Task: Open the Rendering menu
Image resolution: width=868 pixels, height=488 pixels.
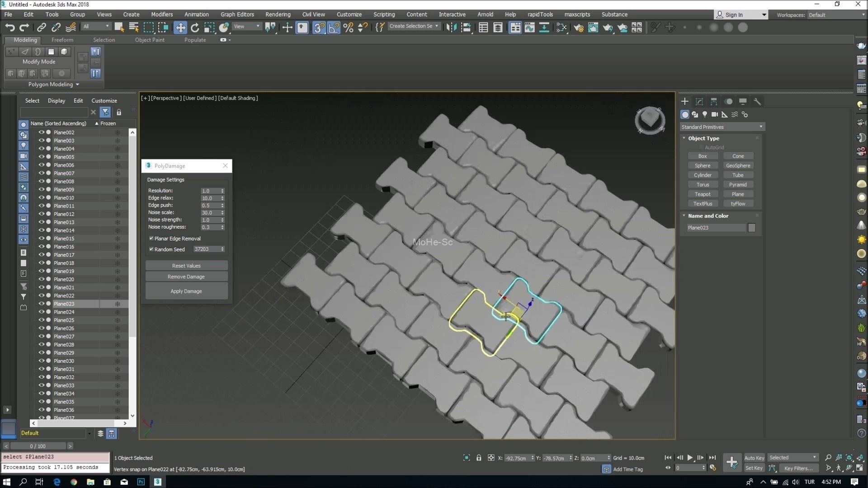Action: point(278,14)
